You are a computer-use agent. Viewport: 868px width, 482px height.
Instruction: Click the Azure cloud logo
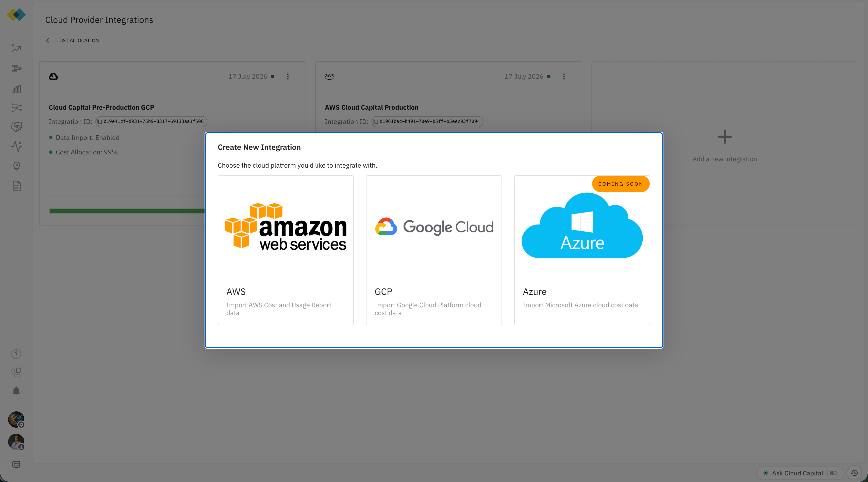582,226
